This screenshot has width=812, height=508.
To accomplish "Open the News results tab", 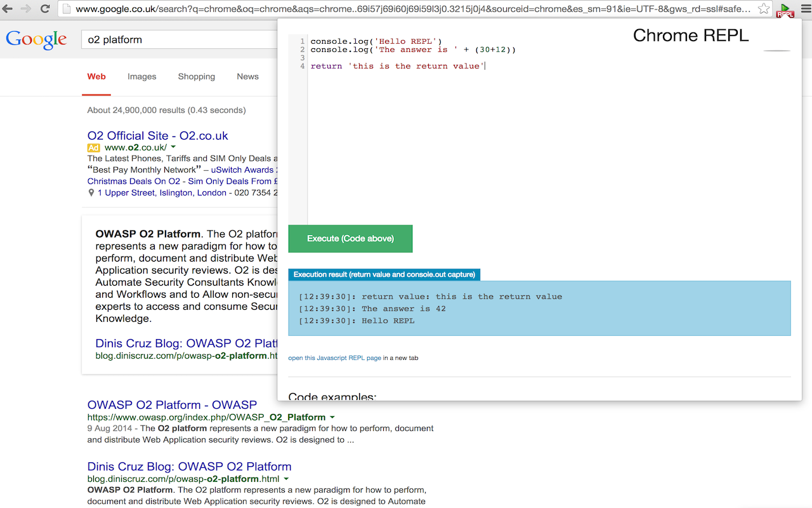I will (247, 77).
